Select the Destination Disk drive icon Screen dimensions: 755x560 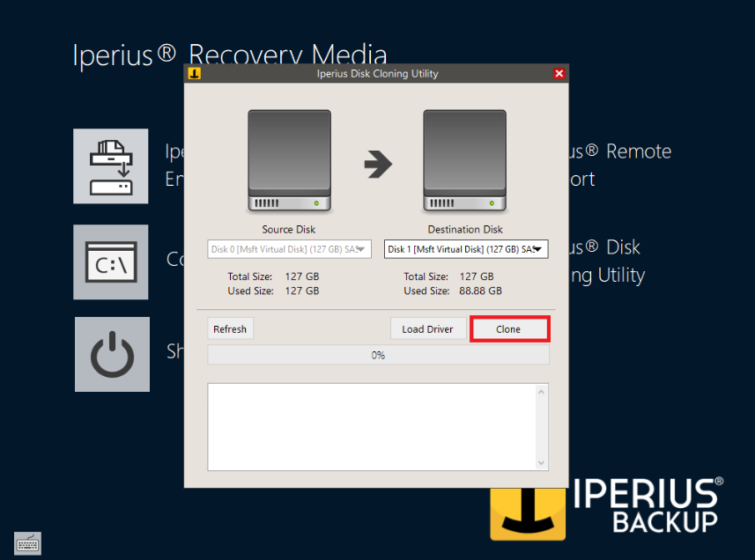click(x=464, y=160)
